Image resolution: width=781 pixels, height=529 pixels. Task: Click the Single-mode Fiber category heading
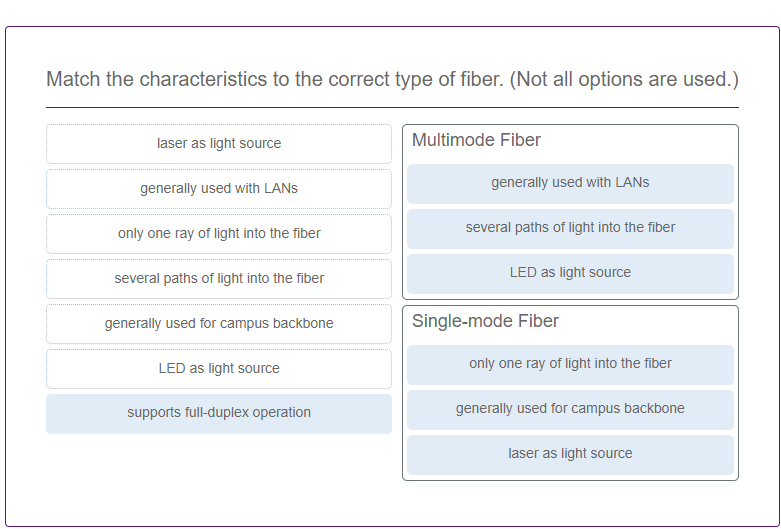pyautogui.click(x=485, y=321)
